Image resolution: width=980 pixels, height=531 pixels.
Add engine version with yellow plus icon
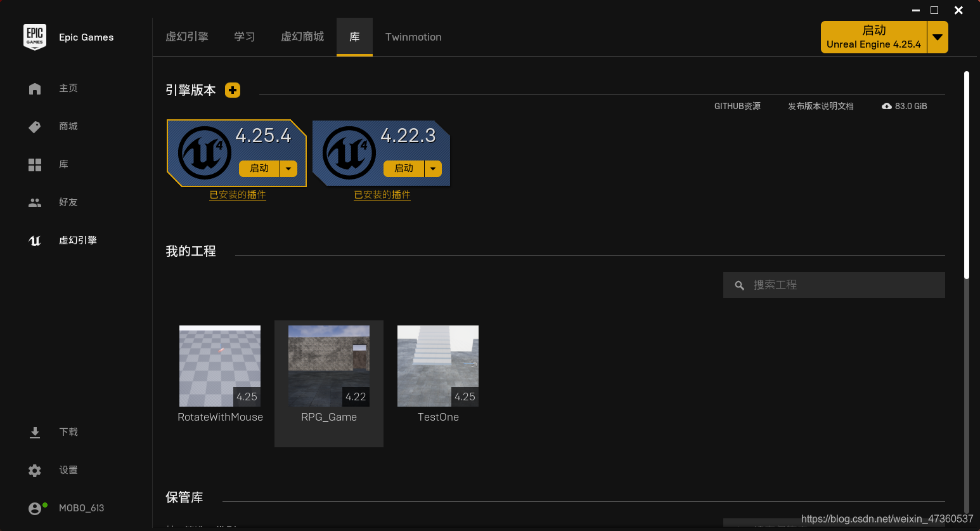tap(233, 90)
